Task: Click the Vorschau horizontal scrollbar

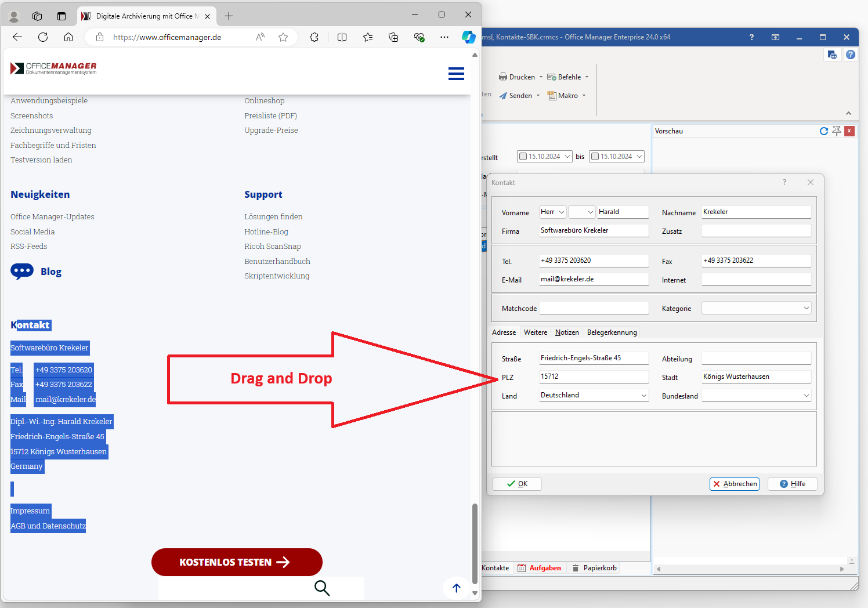Action: pos(750,569)
